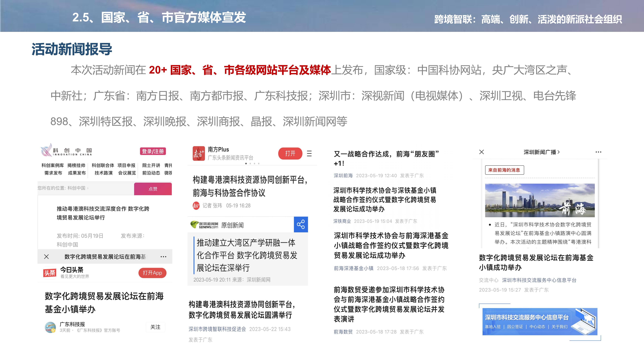Image resolution: width=644 pixels, height=362 pixels.
Task: Open headline 构建粤港澳科技资源协同创新平台, 前海与科协签合作协议
Action: [x=250, y=186]
